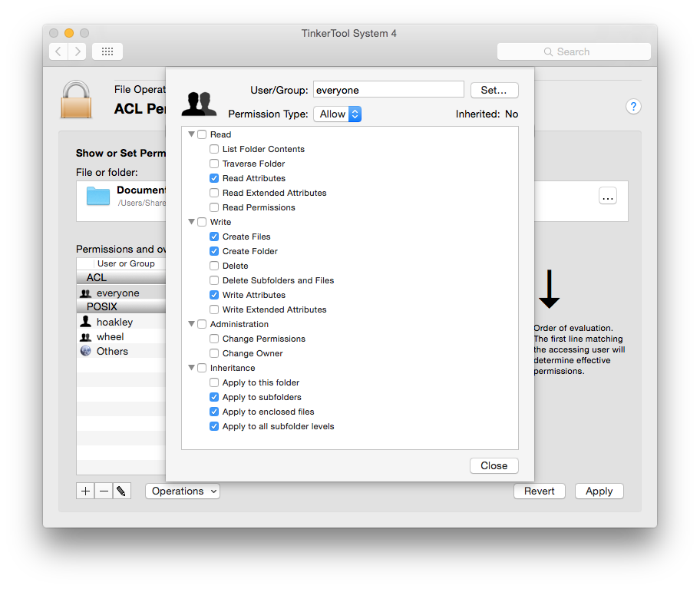Check the Change Owner checkbox
700x589 pixels.
click(x=215, y=353)
